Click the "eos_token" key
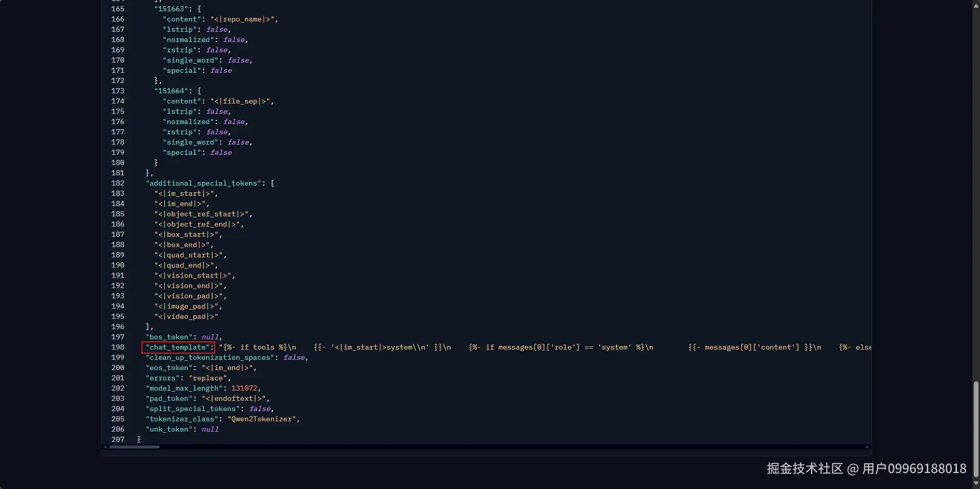 pyautogui.click(x=169, y=368)
